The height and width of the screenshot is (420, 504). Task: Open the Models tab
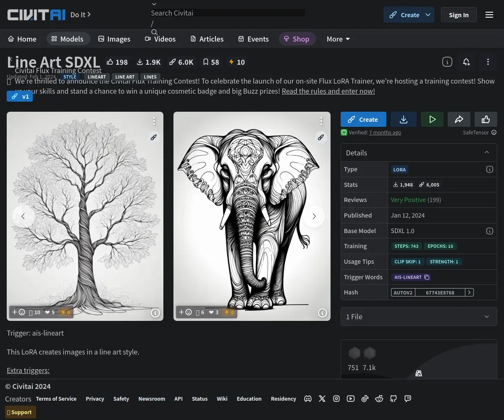tap(68, 39)
